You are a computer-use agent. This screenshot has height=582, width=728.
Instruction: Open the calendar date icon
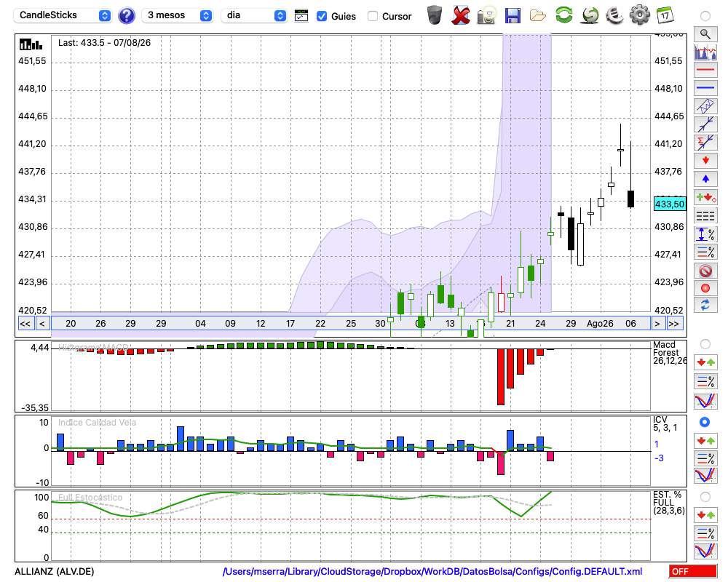[x=665, y=15]
